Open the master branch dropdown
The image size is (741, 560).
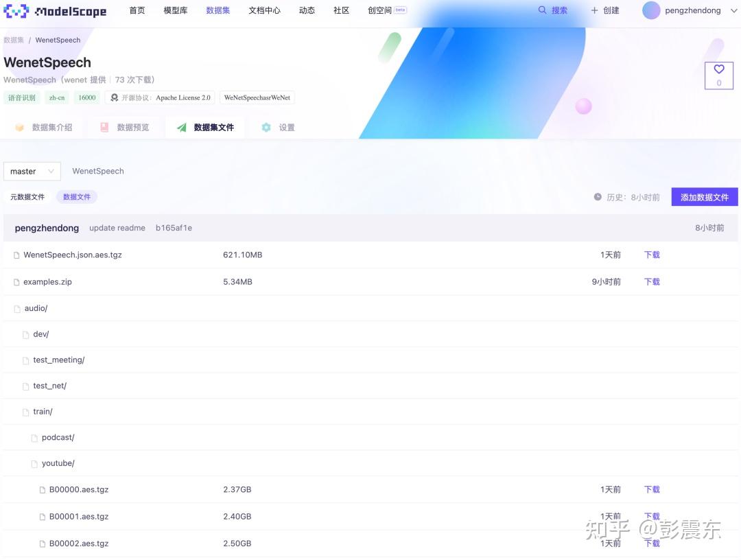32,171
